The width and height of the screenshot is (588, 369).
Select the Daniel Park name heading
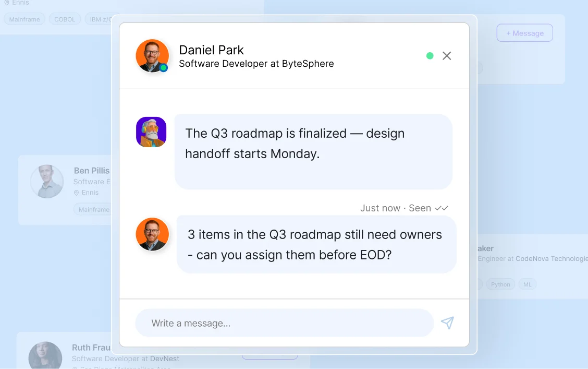coord(211,50)
